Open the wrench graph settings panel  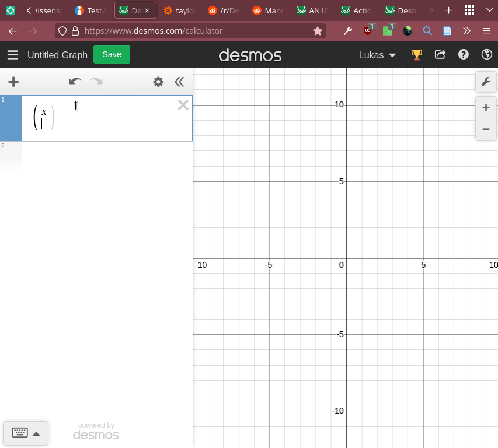coord(486,82)
